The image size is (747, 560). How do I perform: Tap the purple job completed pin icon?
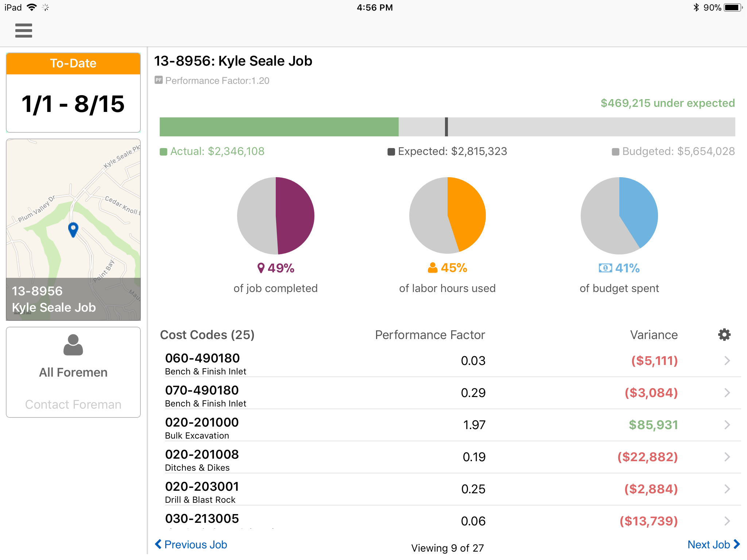[x=261, y=268]
